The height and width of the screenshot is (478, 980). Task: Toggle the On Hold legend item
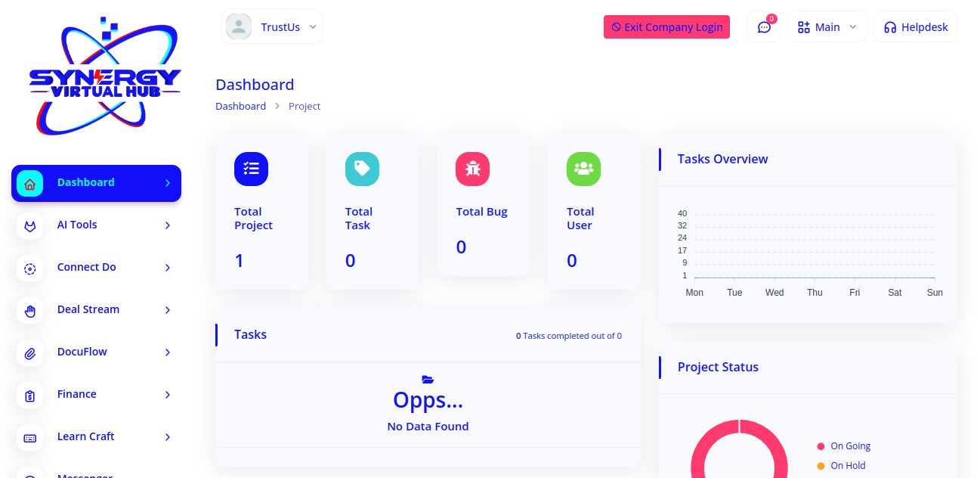point(841,466)
